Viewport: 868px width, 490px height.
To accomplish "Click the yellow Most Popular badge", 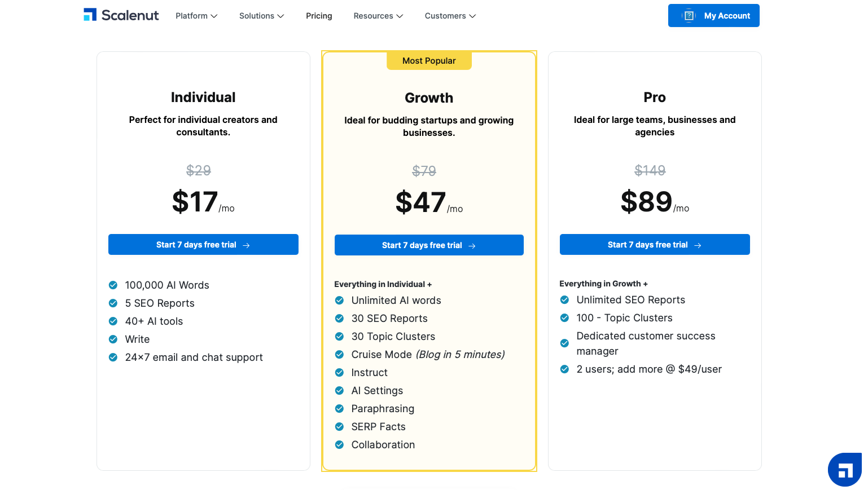I will [429, 61].
